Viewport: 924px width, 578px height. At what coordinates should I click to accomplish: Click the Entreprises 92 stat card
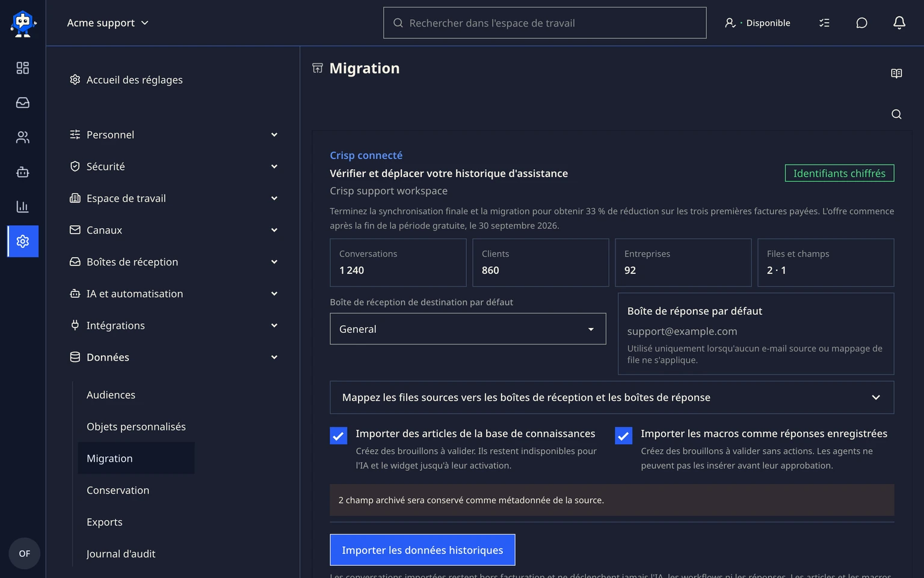[683, 263]
